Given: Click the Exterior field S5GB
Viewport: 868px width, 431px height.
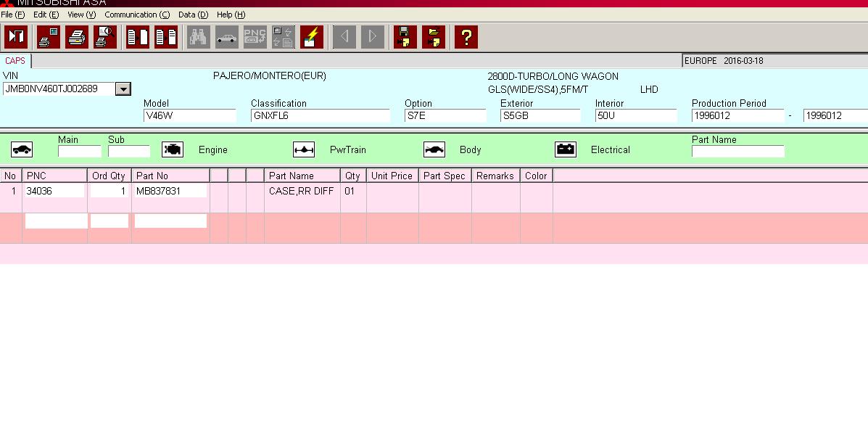Looking at the screenshot, I should (x=541, y=116).
